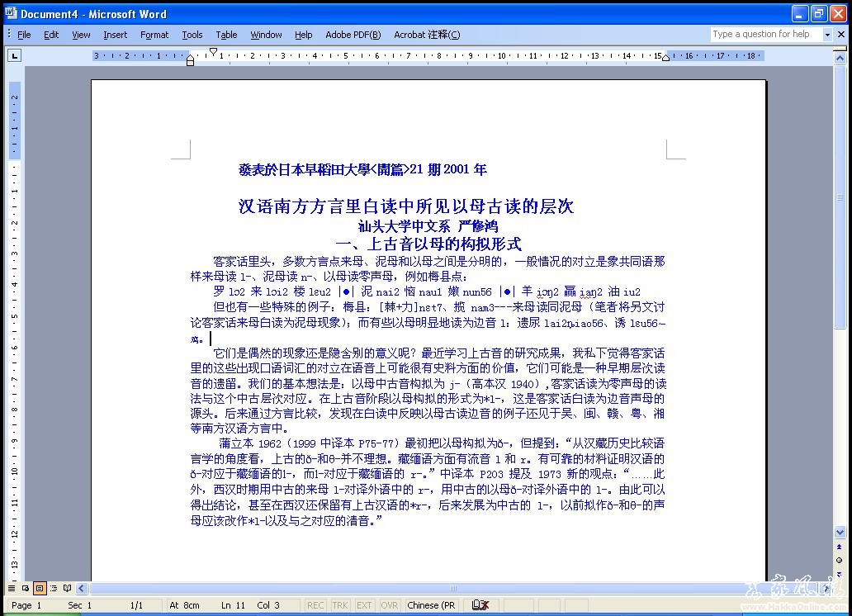Click the 'Page 1' status bar entry
Viewport: 852px width, 616px height.
pyautogui.click(x=26, y=605)
